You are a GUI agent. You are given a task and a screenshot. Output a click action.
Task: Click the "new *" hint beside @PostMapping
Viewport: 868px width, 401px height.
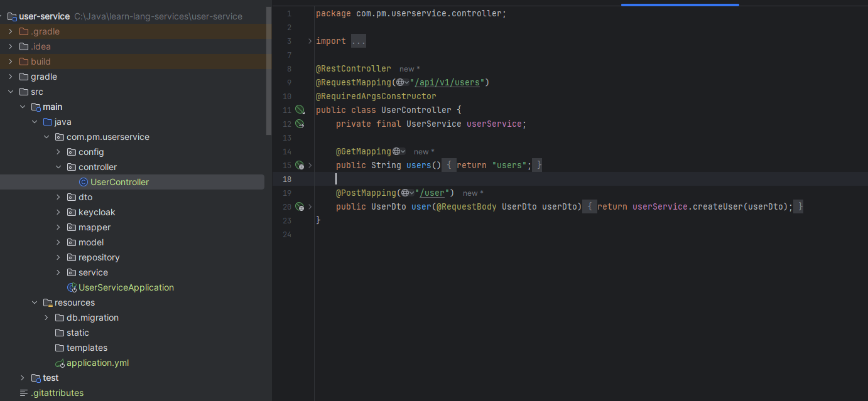coord(474,193)
